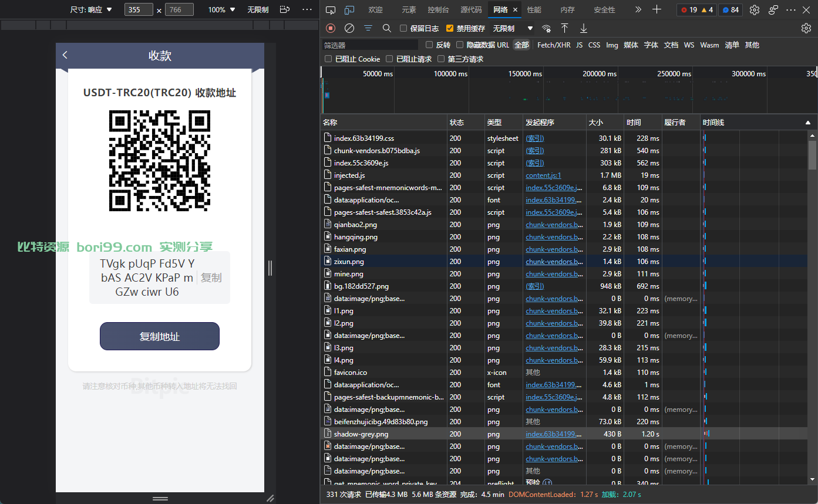The image size is (818, 504).
Task: Switch to the 内存 tab
Action: [x=567, y=10]
